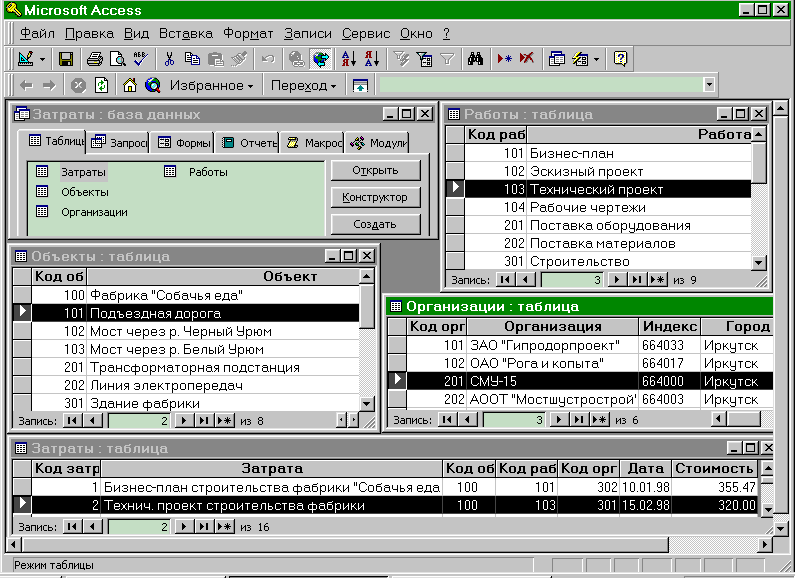Click the Рабочие чертежи cell
The image size is (795, 578).
pos(639,207)
